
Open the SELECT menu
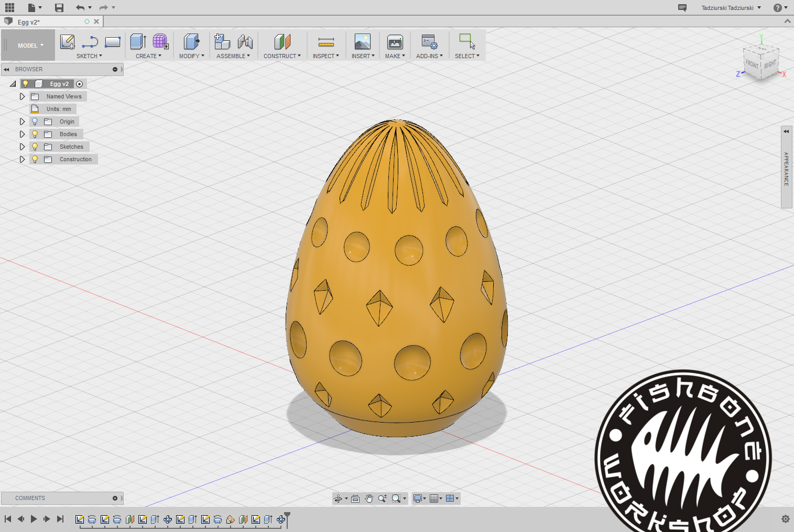(467, 56)
